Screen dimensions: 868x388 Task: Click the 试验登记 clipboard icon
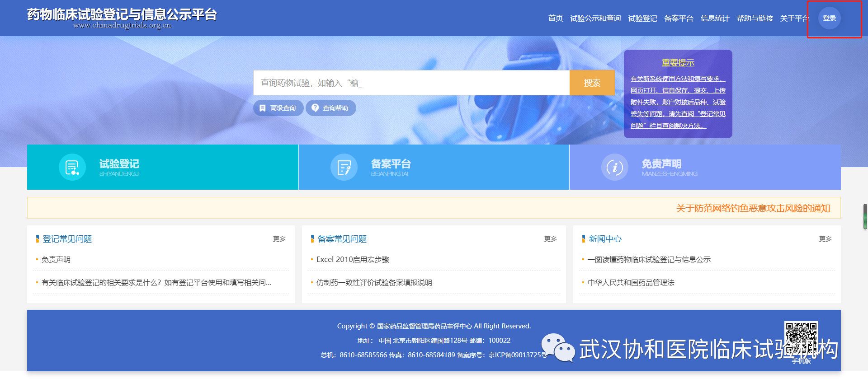click(x=72, y=167)
